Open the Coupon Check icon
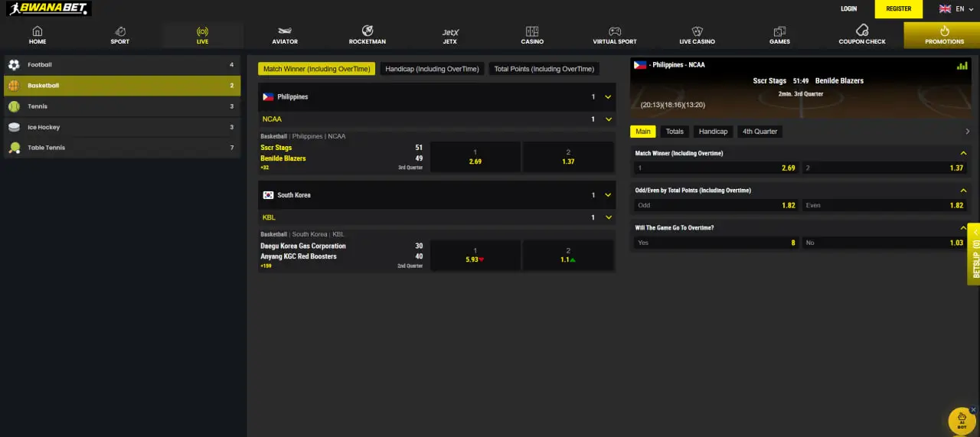 [x=862, y=31]
